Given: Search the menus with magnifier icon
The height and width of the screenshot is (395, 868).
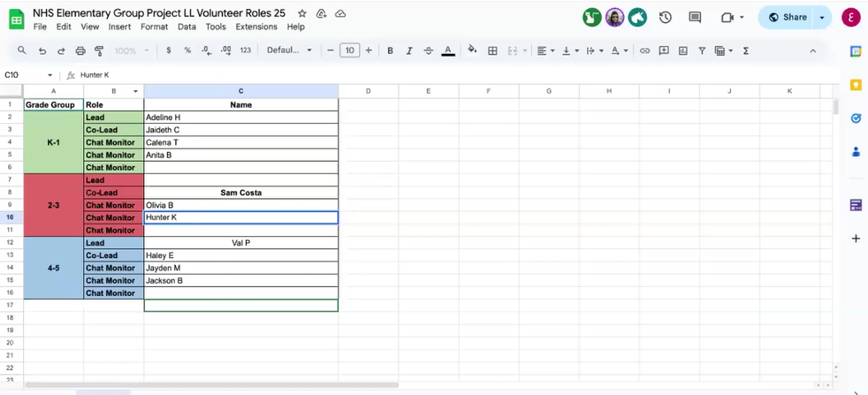Looking at the screenshot, I should pos(22,50).
